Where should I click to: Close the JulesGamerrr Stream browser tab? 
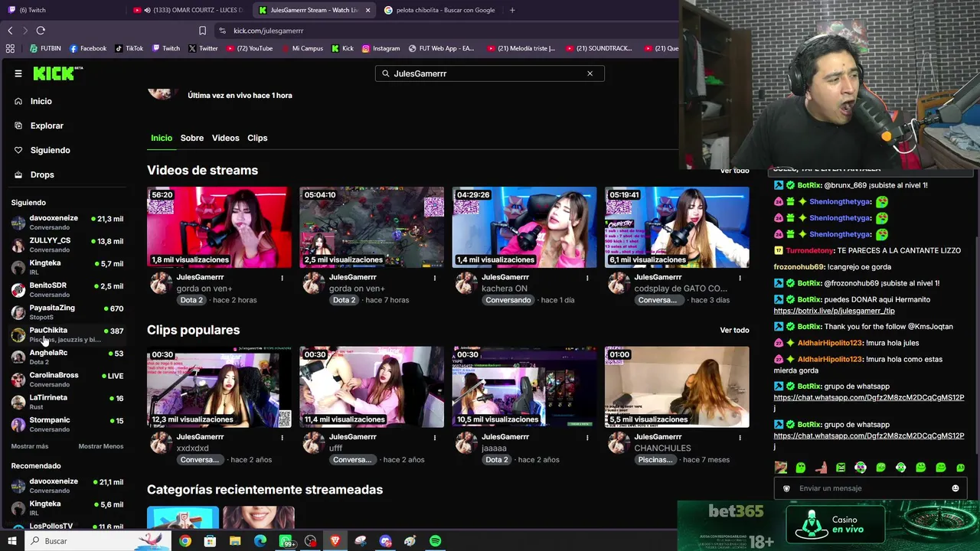pyautogui.click(x=368, y=10)
